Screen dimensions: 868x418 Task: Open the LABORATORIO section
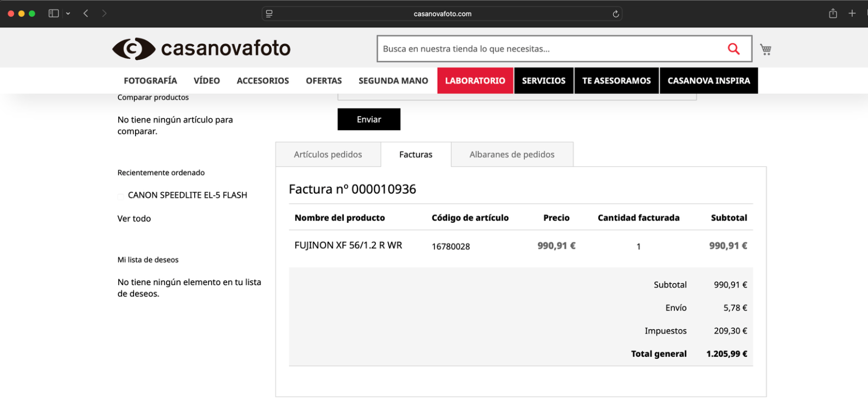(x=475, y=81)
